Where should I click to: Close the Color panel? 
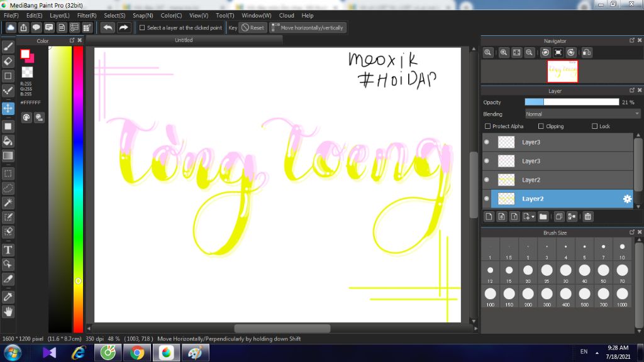80,40
